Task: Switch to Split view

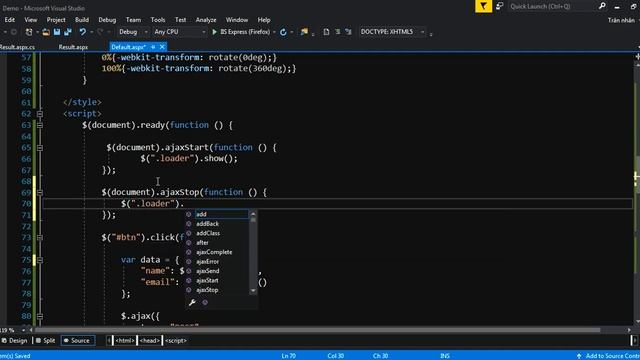Action: click(45, 340)
